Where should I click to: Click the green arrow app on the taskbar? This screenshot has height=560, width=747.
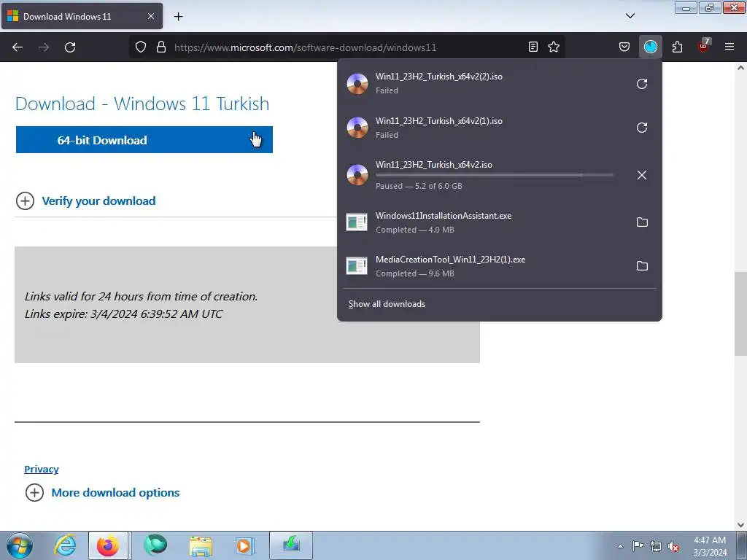291,545
